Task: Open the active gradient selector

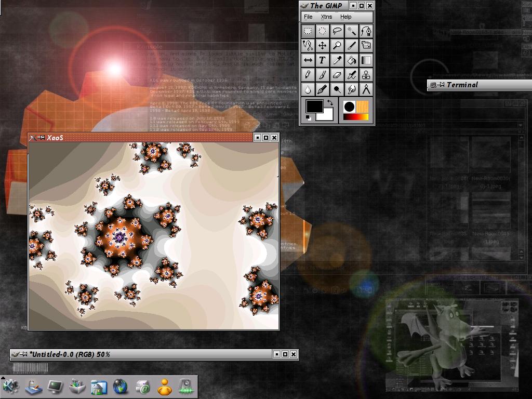Action: (356, 117)
